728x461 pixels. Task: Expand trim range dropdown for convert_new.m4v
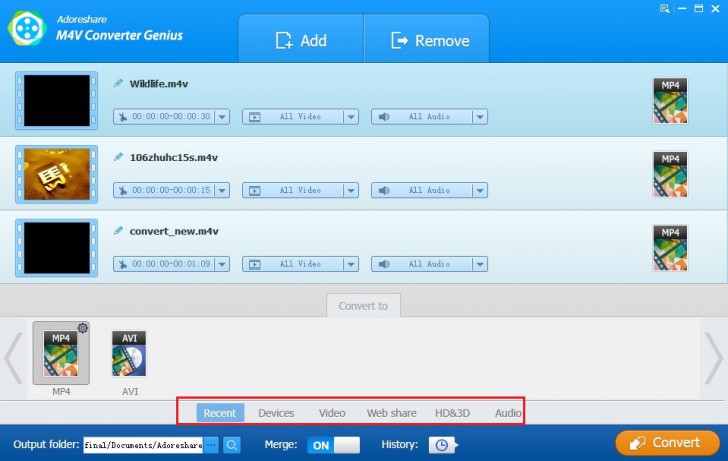click(x=222, y=264)
